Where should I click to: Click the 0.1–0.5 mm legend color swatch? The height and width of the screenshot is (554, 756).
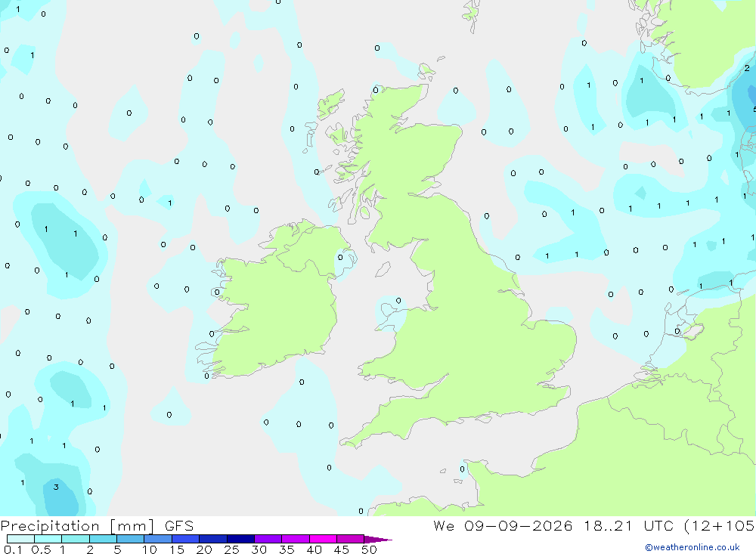click(x=20, y=539)
